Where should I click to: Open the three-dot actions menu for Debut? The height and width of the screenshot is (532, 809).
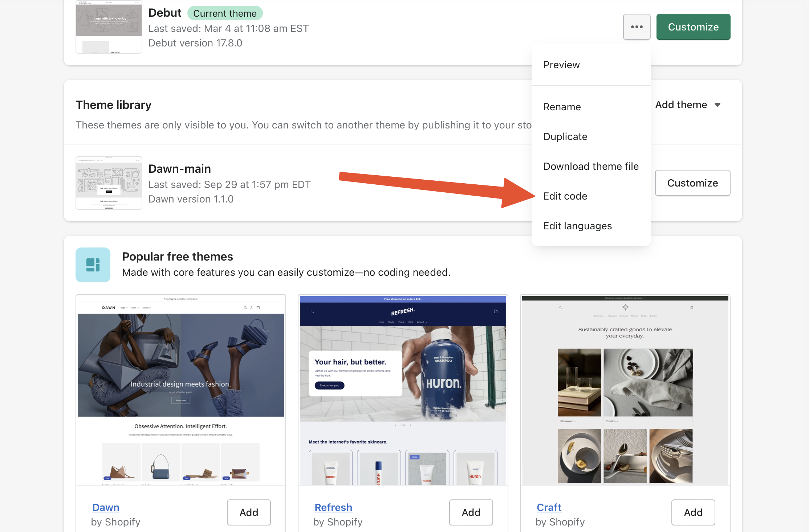pyautogui.click(x=637, y=27)
